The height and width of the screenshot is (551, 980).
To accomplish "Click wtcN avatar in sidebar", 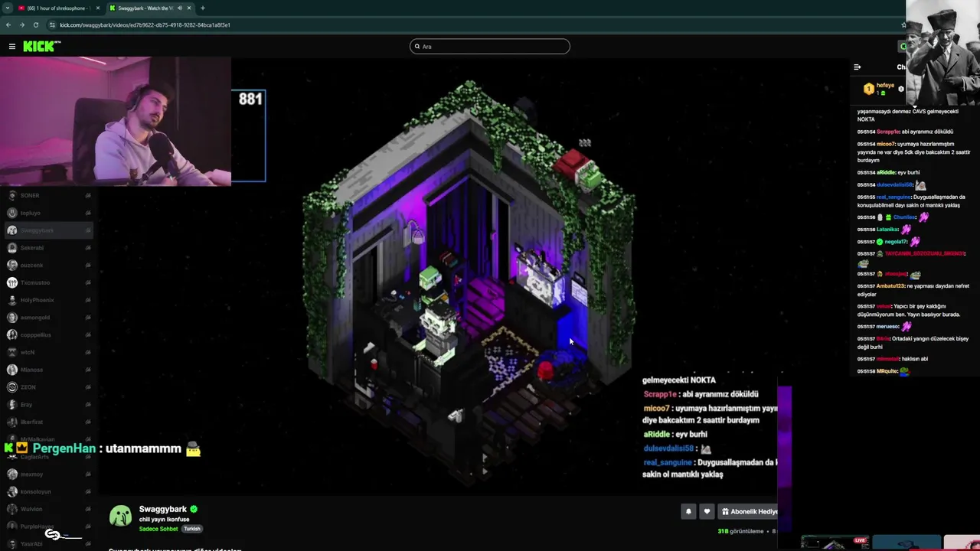I will pyautogui.click(x=12, y=352).
